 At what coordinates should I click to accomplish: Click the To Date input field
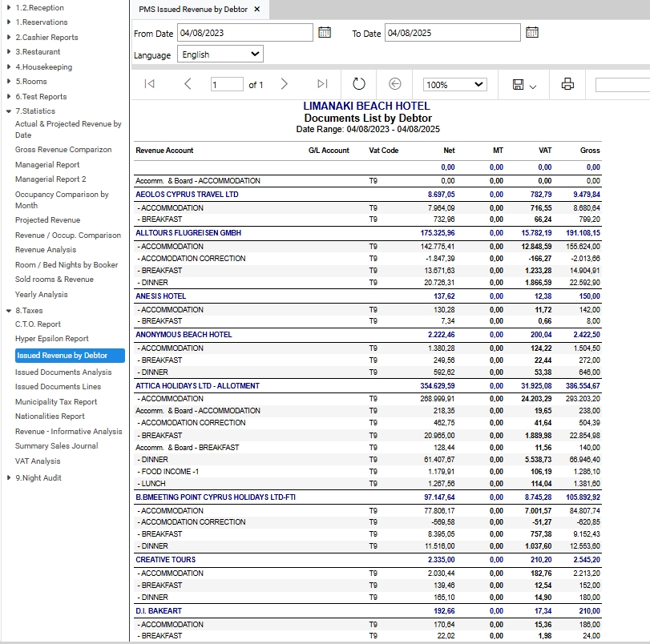coord(452,33)
